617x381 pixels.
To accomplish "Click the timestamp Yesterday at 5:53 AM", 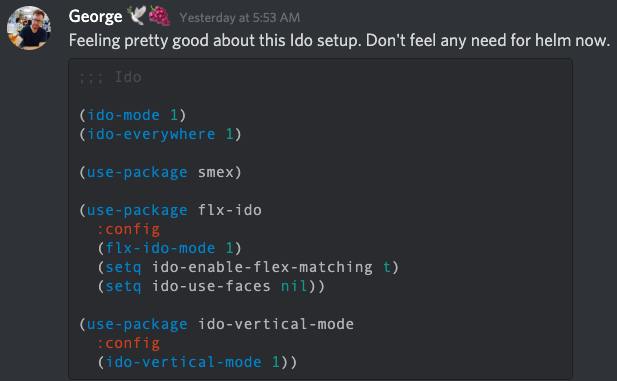I will coord(240,18).
